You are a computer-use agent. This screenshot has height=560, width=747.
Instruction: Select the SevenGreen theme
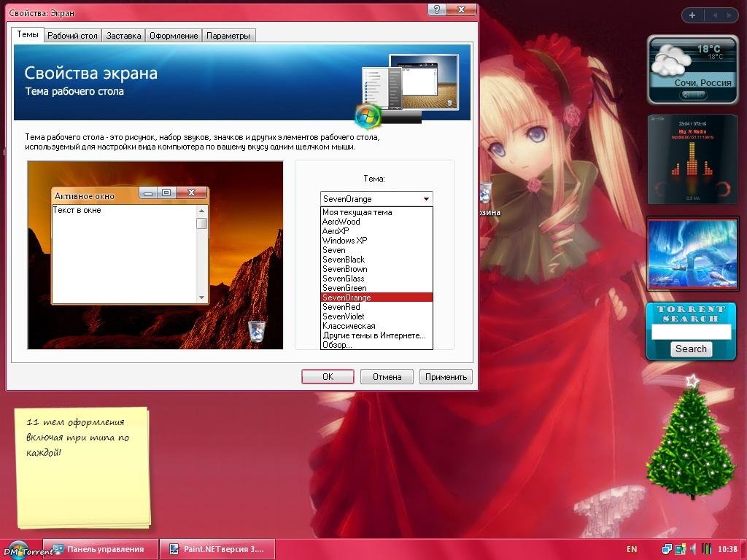click(376, 288)
